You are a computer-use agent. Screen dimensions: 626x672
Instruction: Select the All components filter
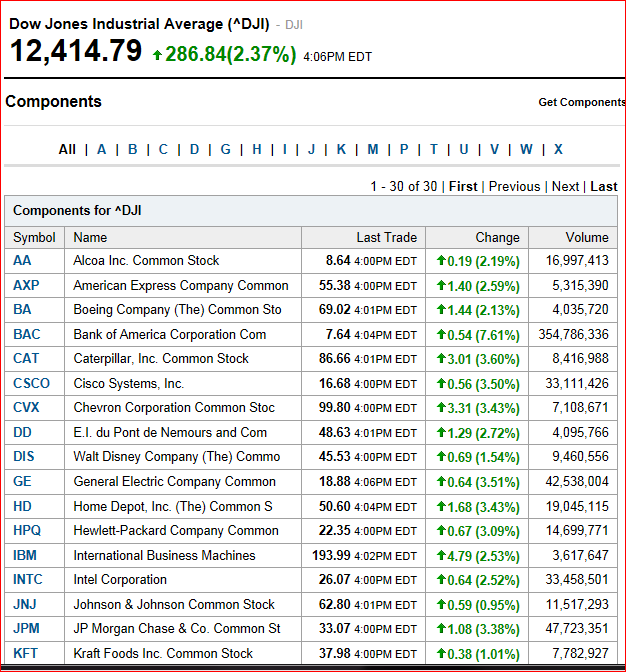[x=67, y=149]
